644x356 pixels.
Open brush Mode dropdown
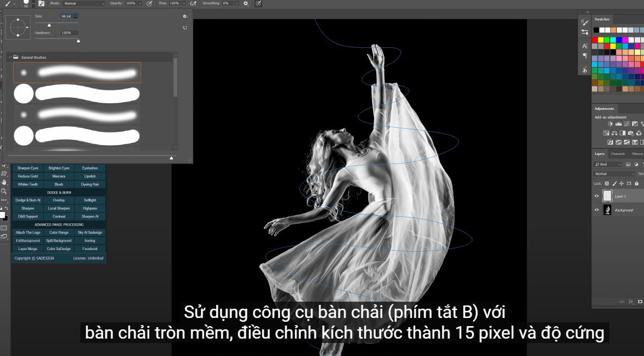click(x=84, y=3)
